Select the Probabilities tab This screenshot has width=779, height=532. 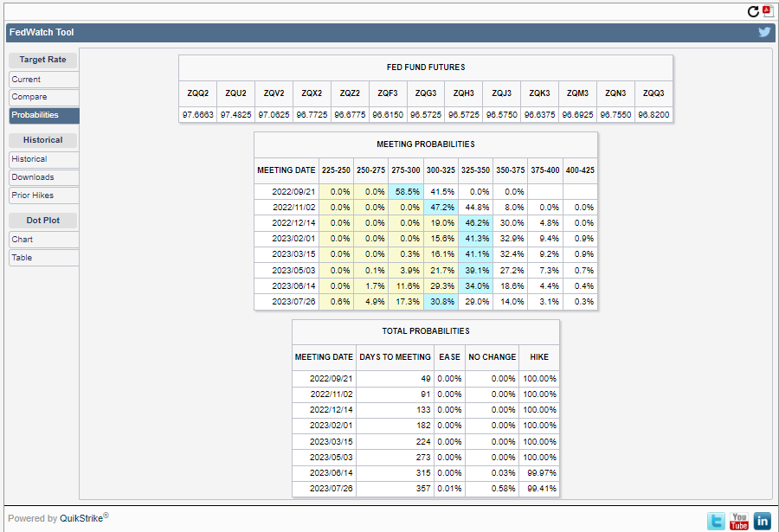(x=43, y=115)
